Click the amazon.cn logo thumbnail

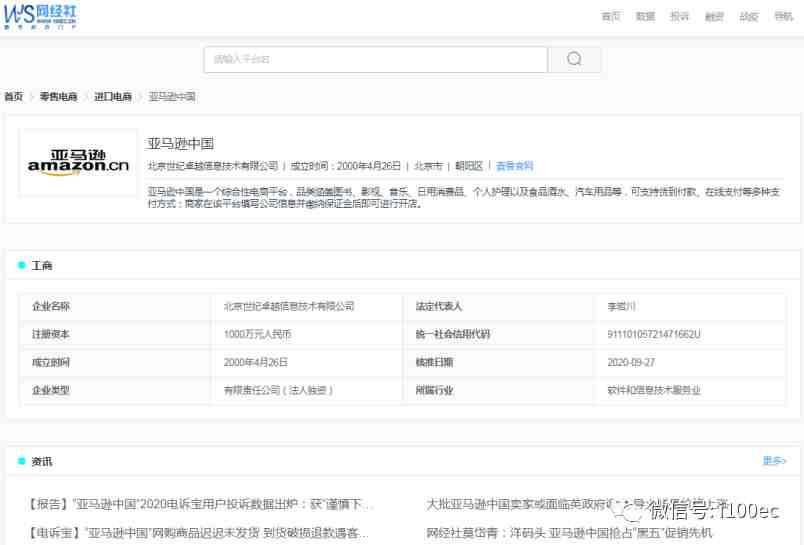pos(78,162)
